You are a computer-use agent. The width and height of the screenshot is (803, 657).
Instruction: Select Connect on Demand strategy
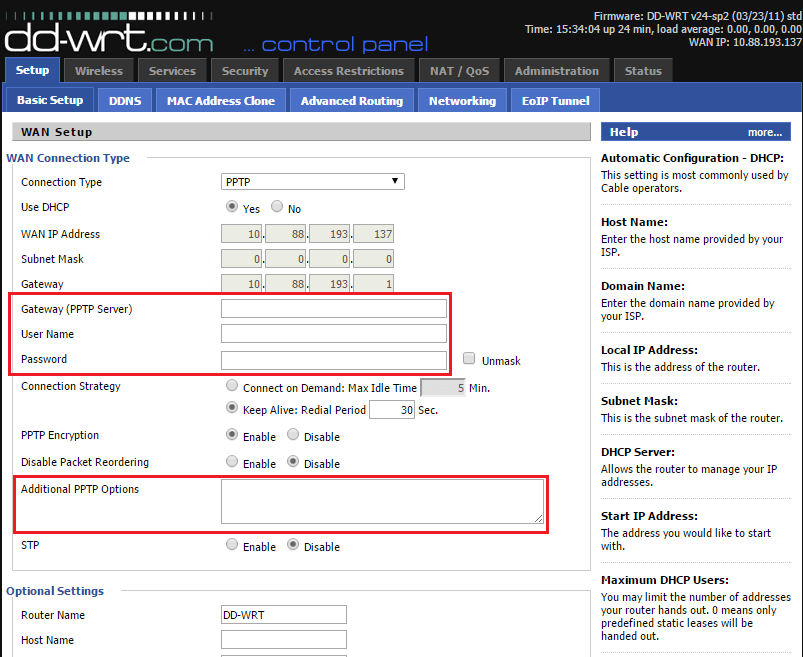click(x=232, y=386)
